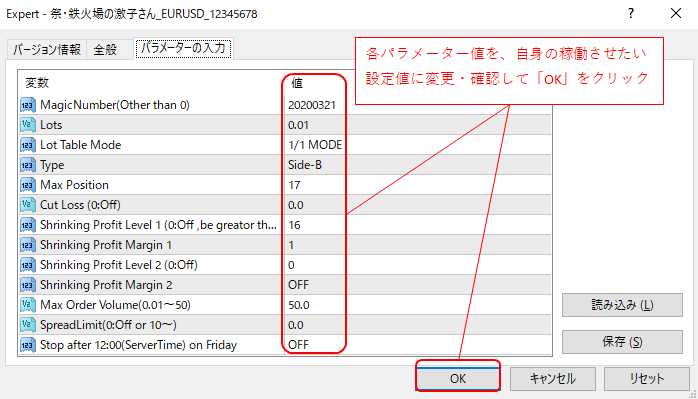Click the icon beside Shrinking Profit Margin 1
The width and height of the screenshot is (698, 399).
tap(28, 245)
